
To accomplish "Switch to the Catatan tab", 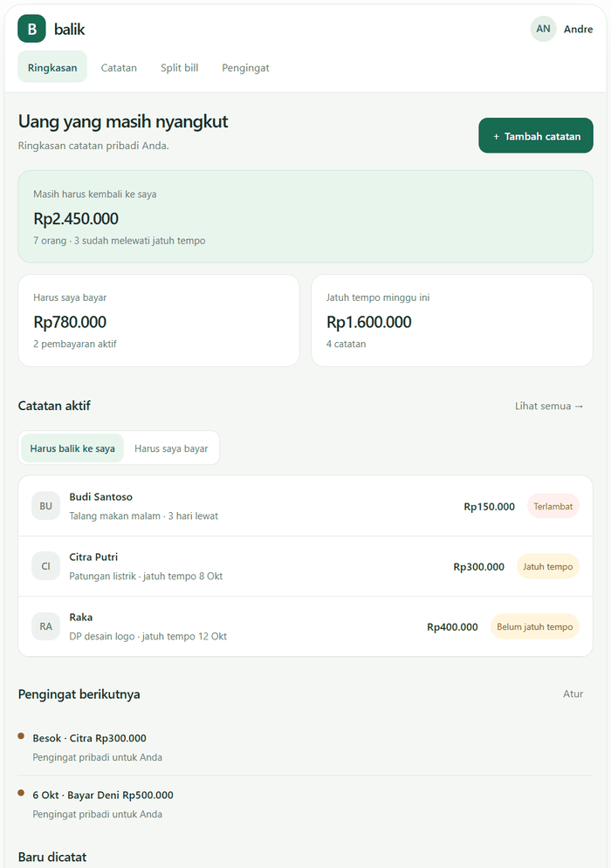I will (119, 67).
